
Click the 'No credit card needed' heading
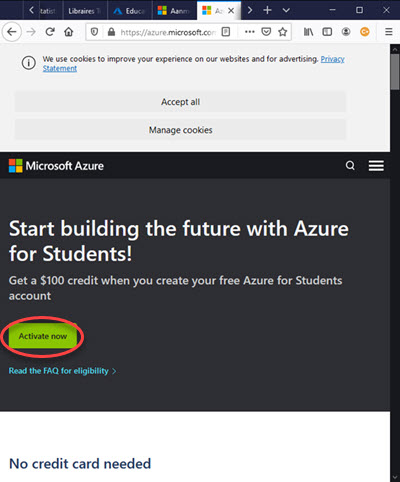pos(80,464)
